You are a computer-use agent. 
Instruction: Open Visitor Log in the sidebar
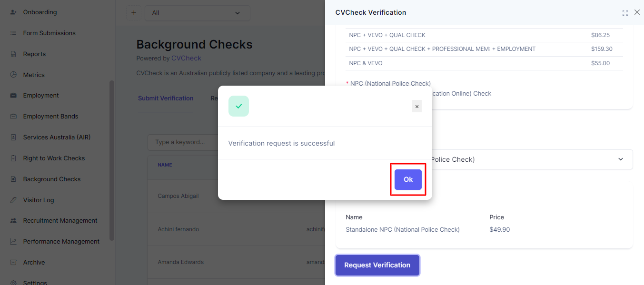39,200
